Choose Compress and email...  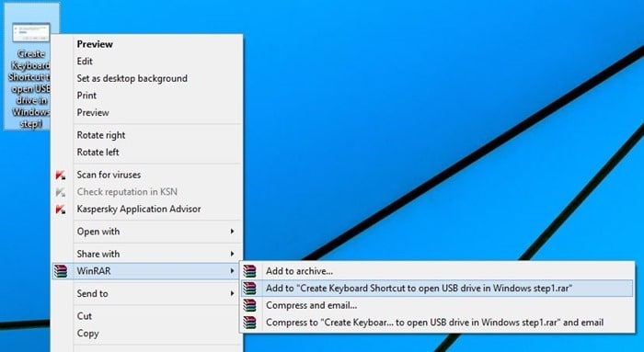click(438, 305)
